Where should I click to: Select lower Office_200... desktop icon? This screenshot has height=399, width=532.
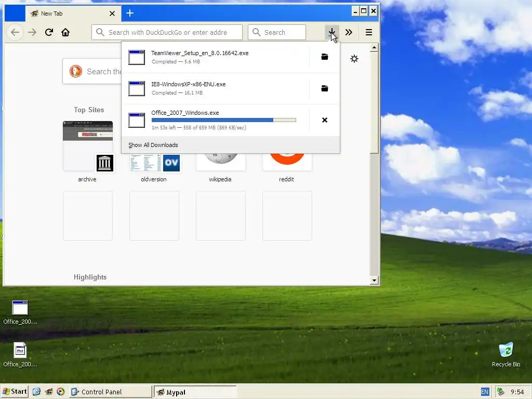click(x=20, y=355)
